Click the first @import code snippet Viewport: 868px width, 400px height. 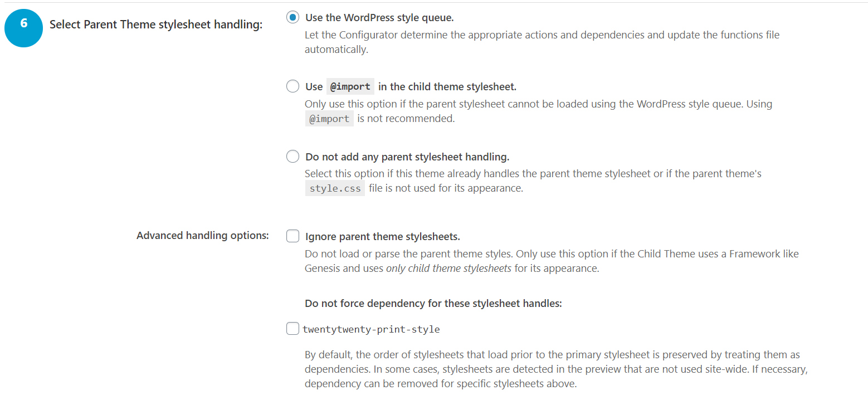coord(350,86)
